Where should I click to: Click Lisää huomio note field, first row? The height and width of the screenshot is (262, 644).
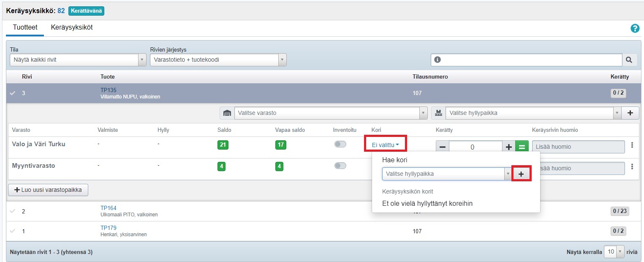pos(578,147)
